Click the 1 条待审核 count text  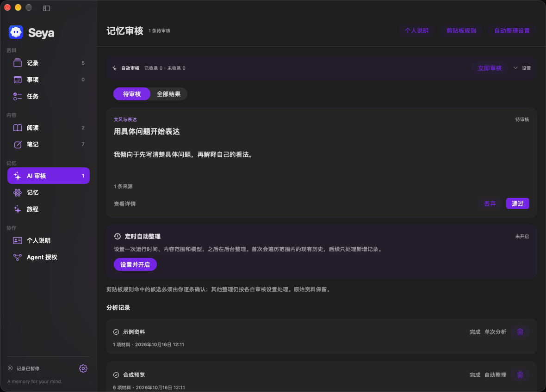160,31
